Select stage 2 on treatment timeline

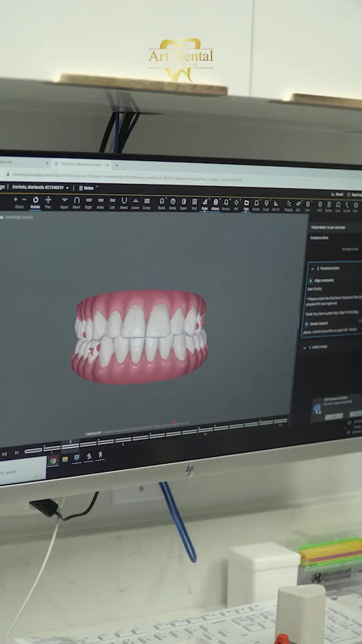coord(70,445)
